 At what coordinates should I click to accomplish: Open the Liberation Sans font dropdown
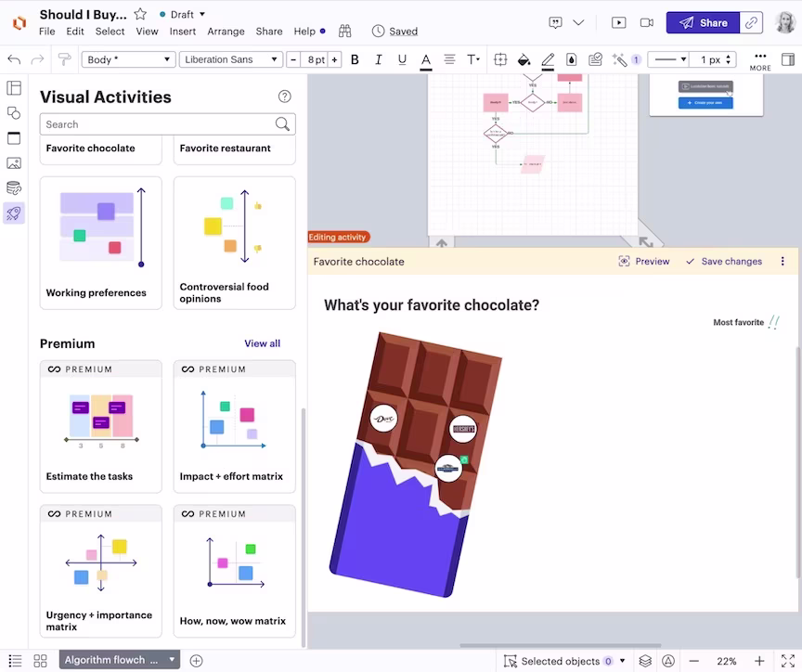[x=231, y=59]
